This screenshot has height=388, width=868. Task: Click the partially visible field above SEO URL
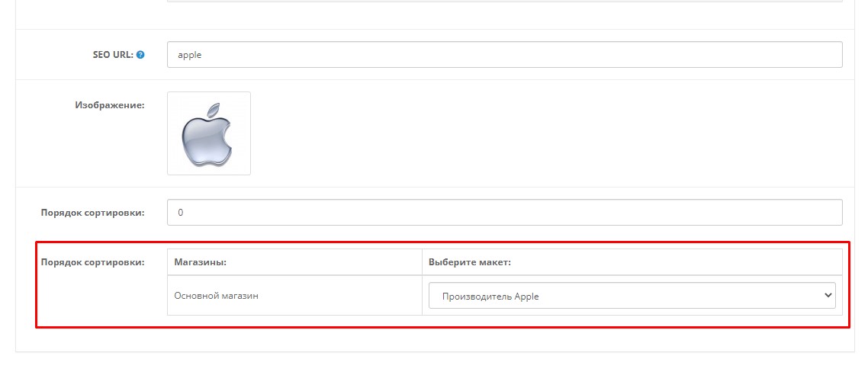coord(504,1)
